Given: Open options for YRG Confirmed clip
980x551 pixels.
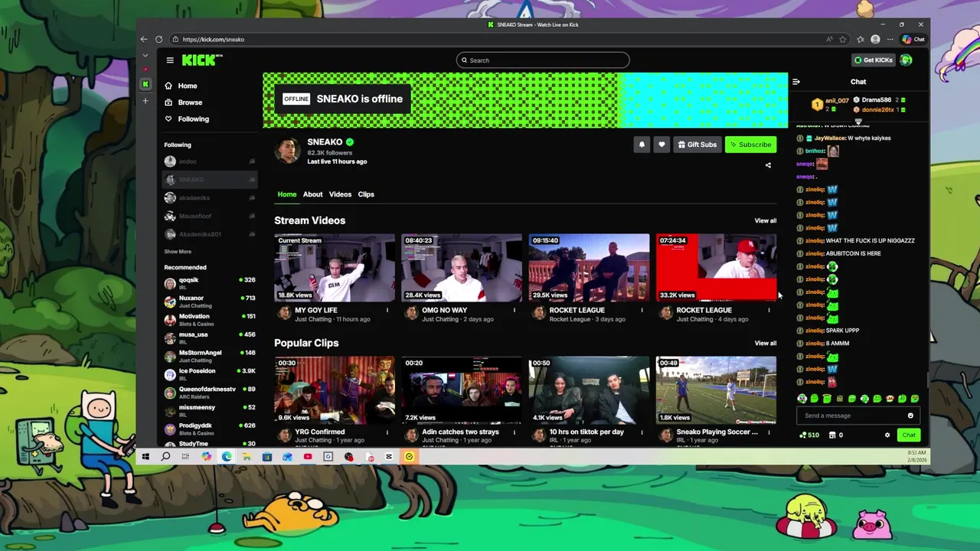Looking at the screenshot, I should (387, 432).
